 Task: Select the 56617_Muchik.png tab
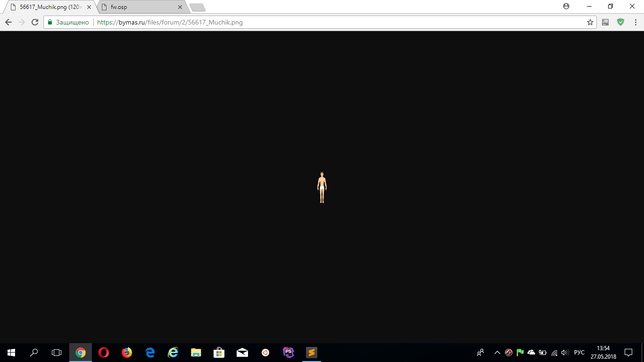coord(50,7)
